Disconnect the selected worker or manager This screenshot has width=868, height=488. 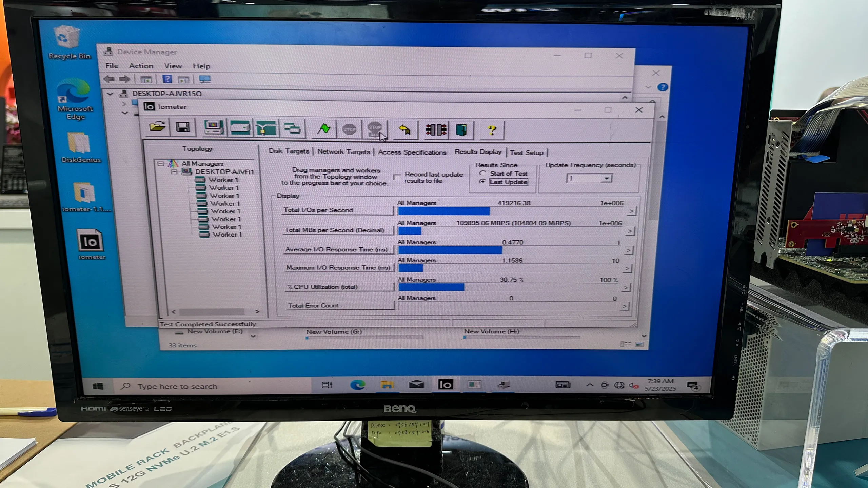(x=436, y=130)
